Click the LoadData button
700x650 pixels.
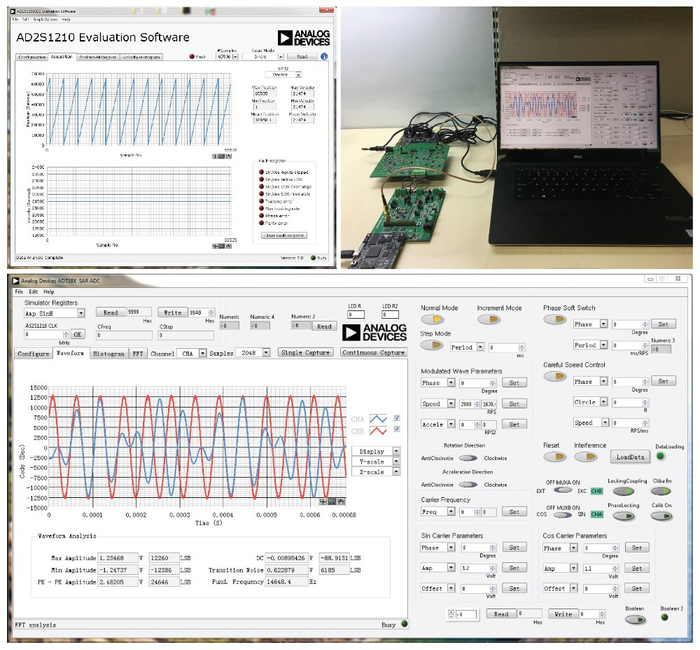[629, 457]
